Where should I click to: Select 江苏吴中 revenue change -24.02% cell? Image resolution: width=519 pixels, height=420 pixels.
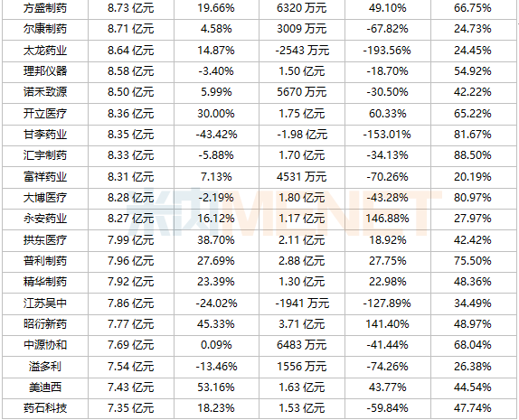[x=216, y=303]
